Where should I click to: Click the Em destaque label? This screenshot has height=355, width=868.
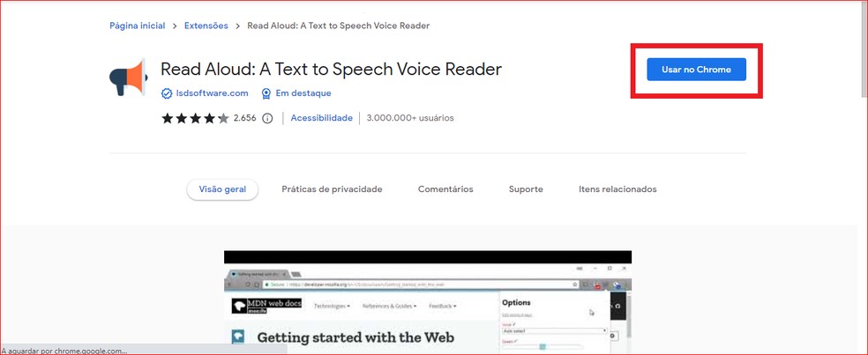coord(303,93)
